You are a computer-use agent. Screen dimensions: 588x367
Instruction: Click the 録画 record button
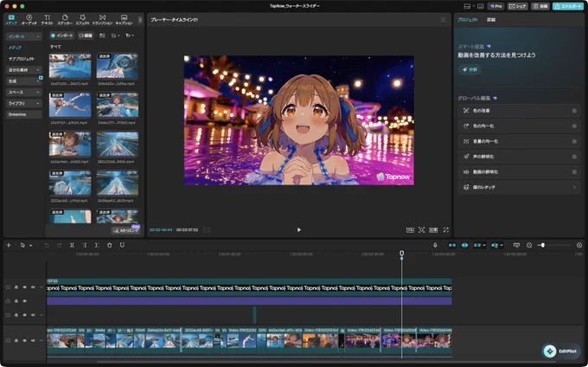pos(86,35)
